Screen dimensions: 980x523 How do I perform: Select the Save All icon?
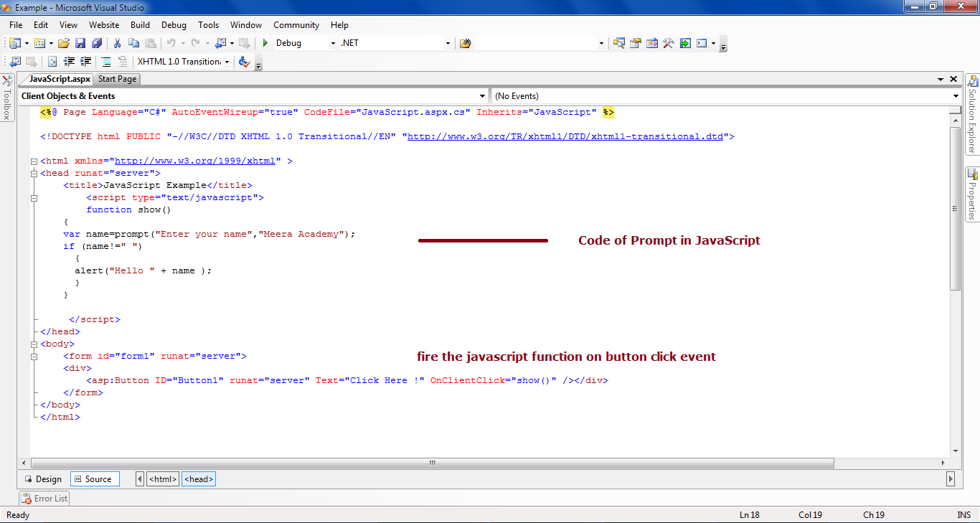click(96, 43)
